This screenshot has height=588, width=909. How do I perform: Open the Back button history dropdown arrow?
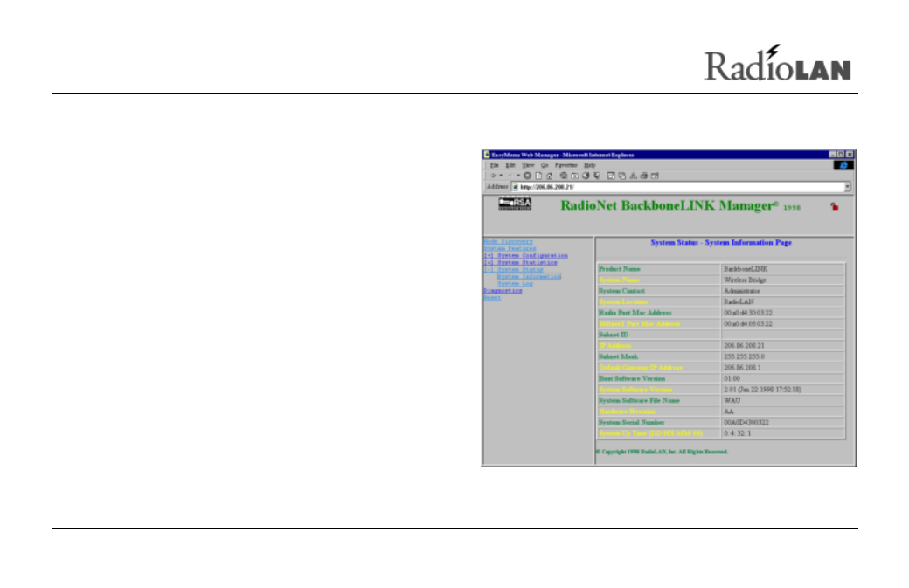click(501, 176)
